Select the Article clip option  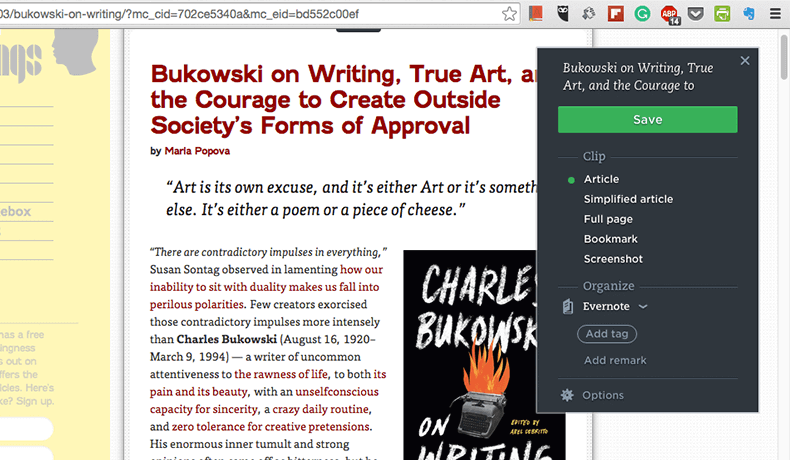coord(601,179)
